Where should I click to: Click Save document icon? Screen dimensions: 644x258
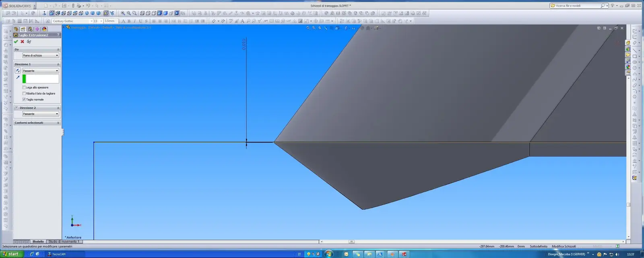(x=64, y=6)
